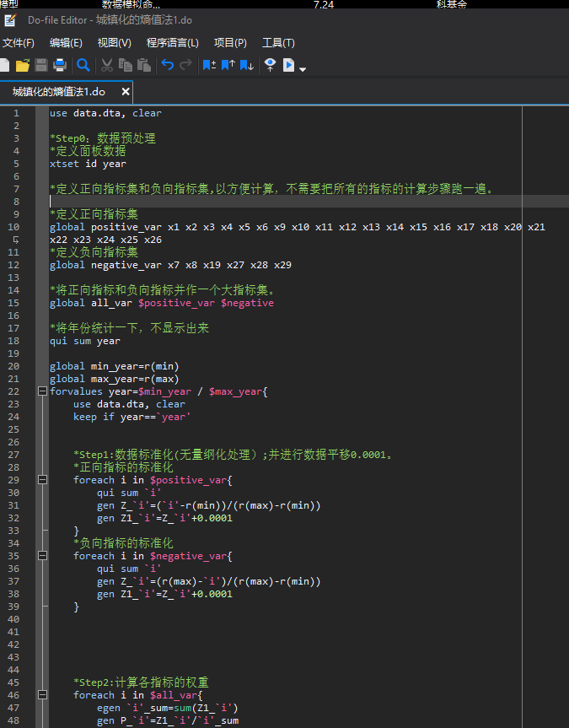Open the dropdown arrow beside Execute
The width and height of the screenshot is (569, 728).
click(303, 68)
